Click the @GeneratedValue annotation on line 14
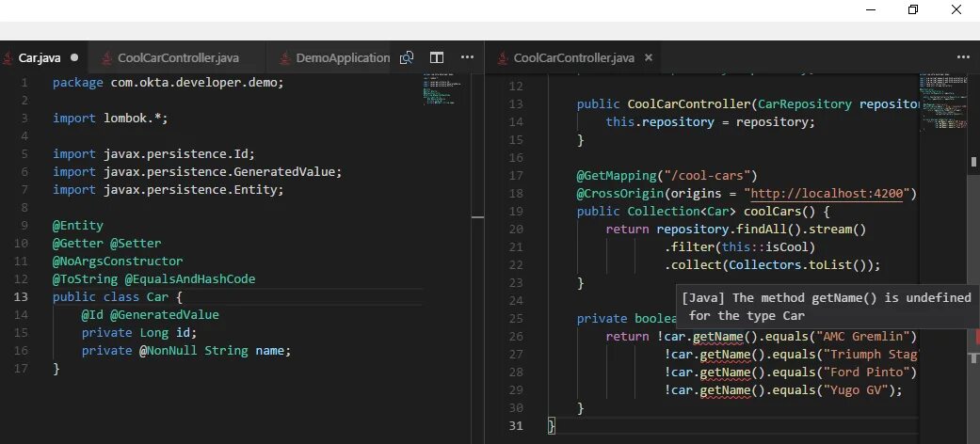980x444 pixels. point(165,315)
